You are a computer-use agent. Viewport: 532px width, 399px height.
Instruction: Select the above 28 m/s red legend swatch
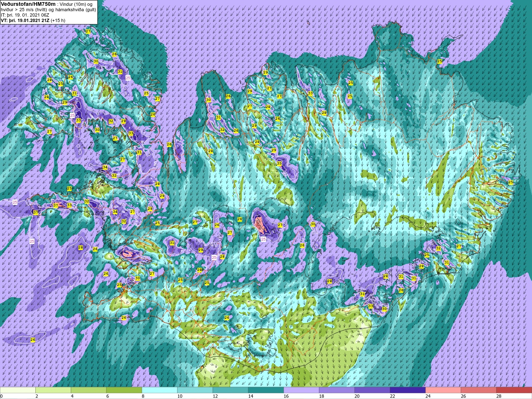514,390
